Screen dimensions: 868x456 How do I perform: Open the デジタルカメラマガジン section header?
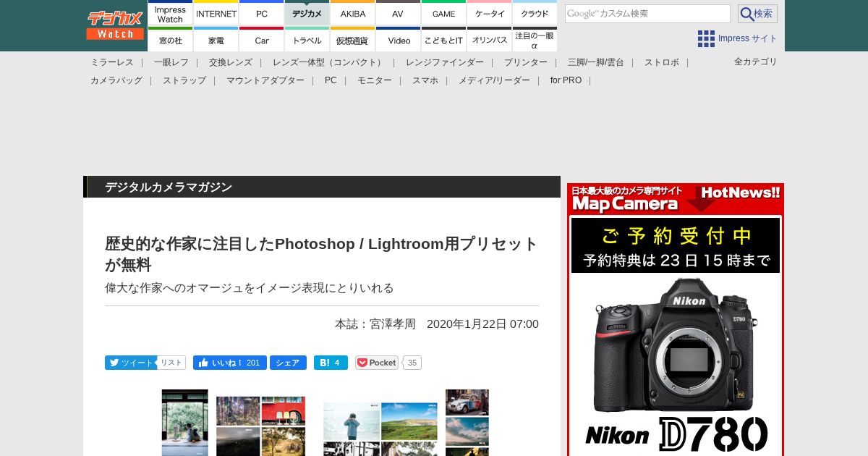169,187
